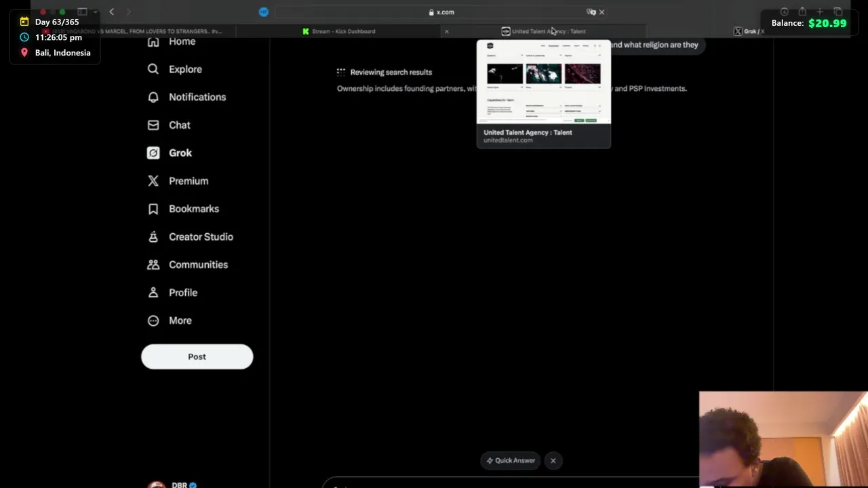Image resolution: width=868 pixels, height=488 pixels.
Task: Open Safari's downloads icon
Action: (x=785, y=12)
